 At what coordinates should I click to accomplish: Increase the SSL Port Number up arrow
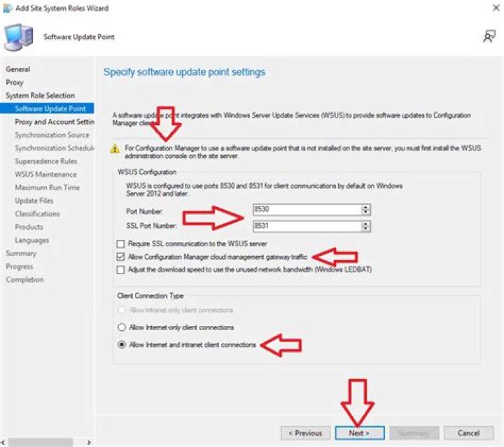(x=365, y=224)
